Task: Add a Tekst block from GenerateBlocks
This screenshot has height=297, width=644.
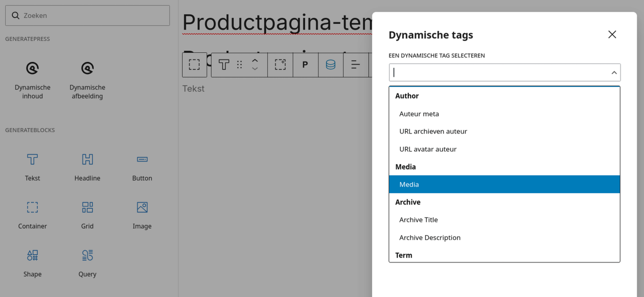Action: coord(33,167)
